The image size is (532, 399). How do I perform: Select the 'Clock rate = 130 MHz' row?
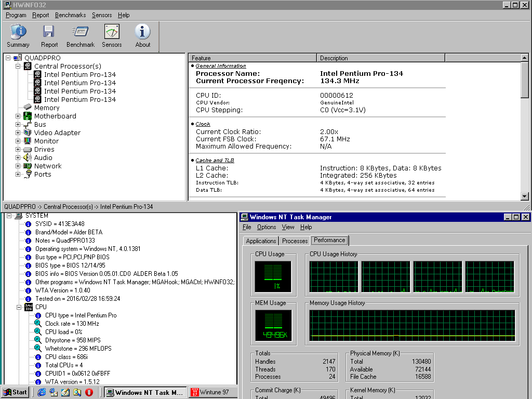click(72, 324)
